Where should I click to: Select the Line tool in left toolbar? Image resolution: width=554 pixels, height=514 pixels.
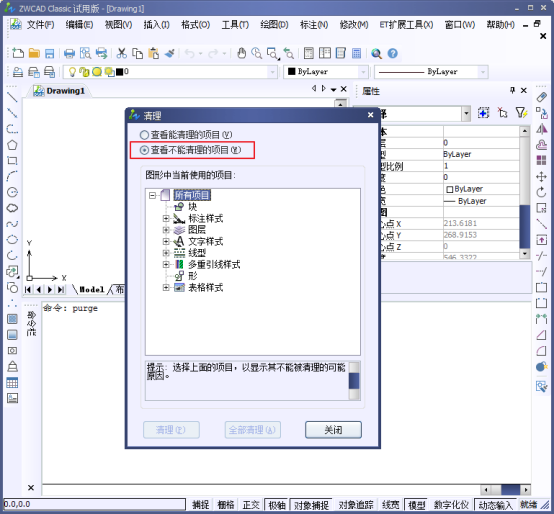click(x=12, y=97)
